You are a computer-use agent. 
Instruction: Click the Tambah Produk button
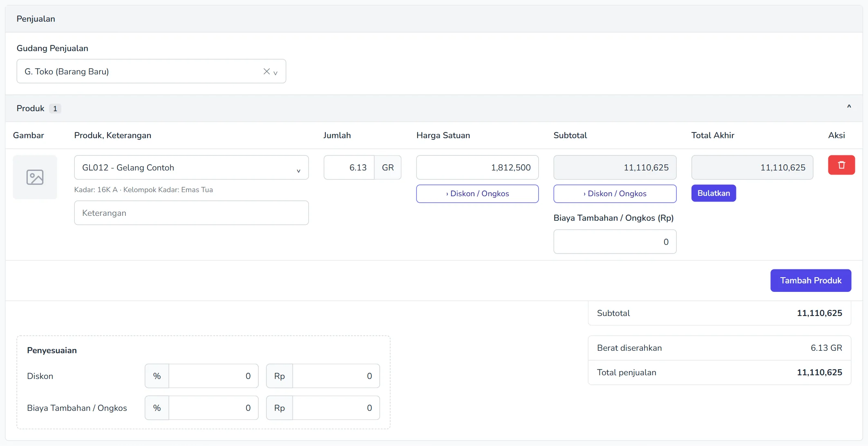click(x=811, y=280)
